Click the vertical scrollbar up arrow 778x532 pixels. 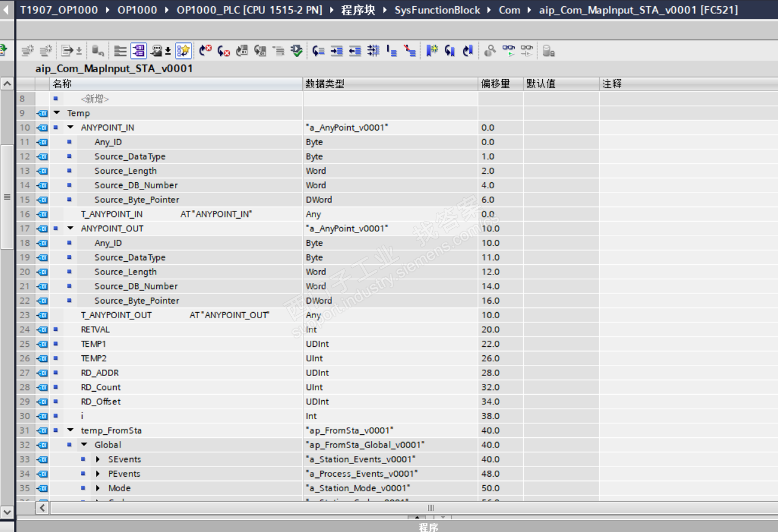click(7, 84)
